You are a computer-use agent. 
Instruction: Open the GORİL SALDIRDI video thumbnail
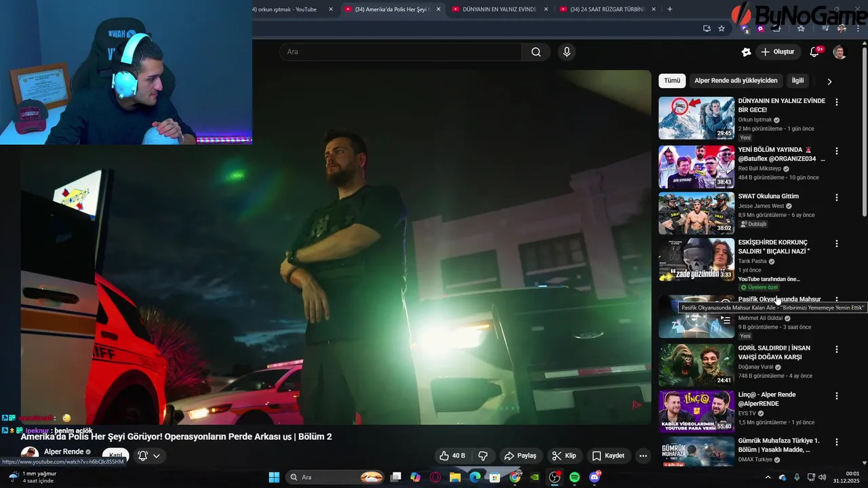pyautogui.click(x=696, y=365)
